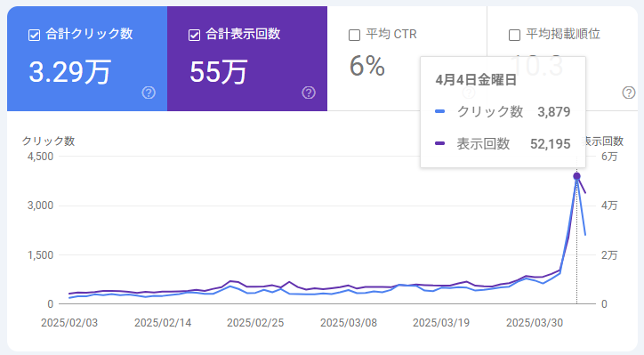644x355 pixels.
Task: Enable the 平均掲載順位 checkbox
Action: (x=514, y=35)
